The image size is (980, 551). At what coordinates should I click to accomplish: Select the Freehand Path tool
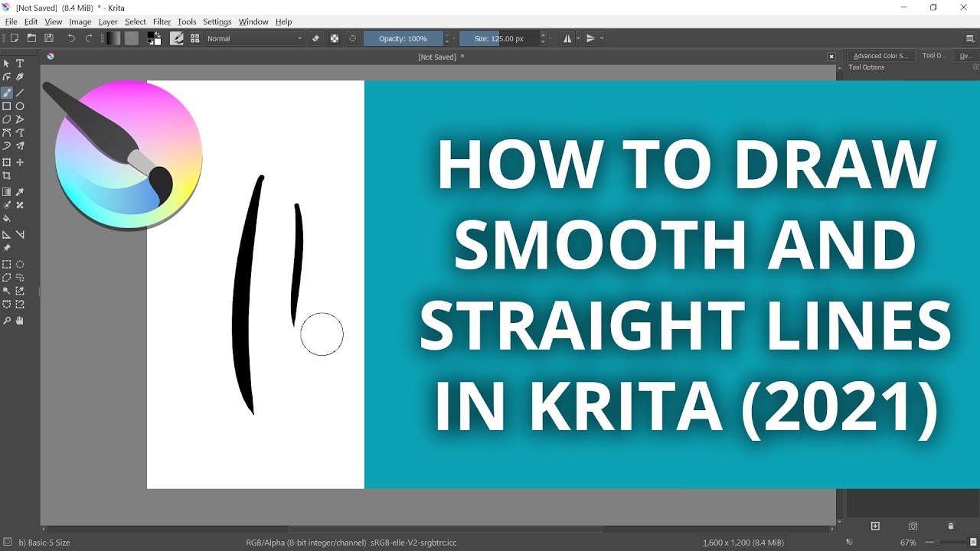point(20,133)
